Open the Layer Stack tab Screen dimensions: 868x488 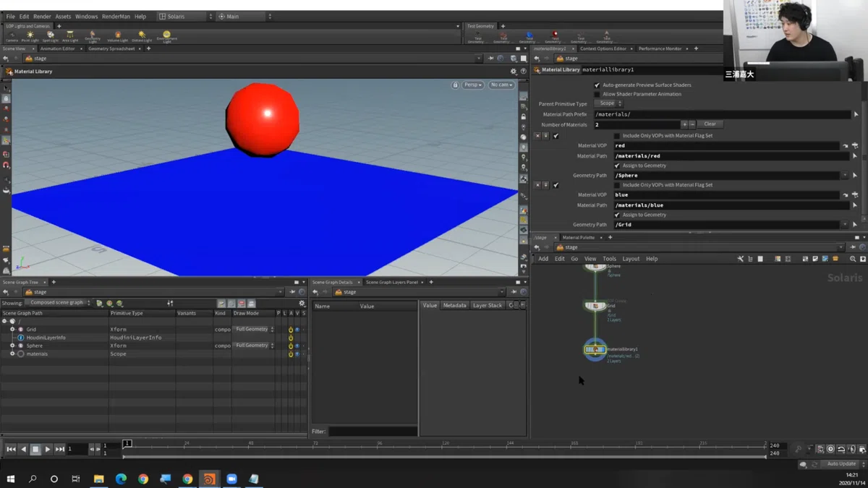[487, 306]
